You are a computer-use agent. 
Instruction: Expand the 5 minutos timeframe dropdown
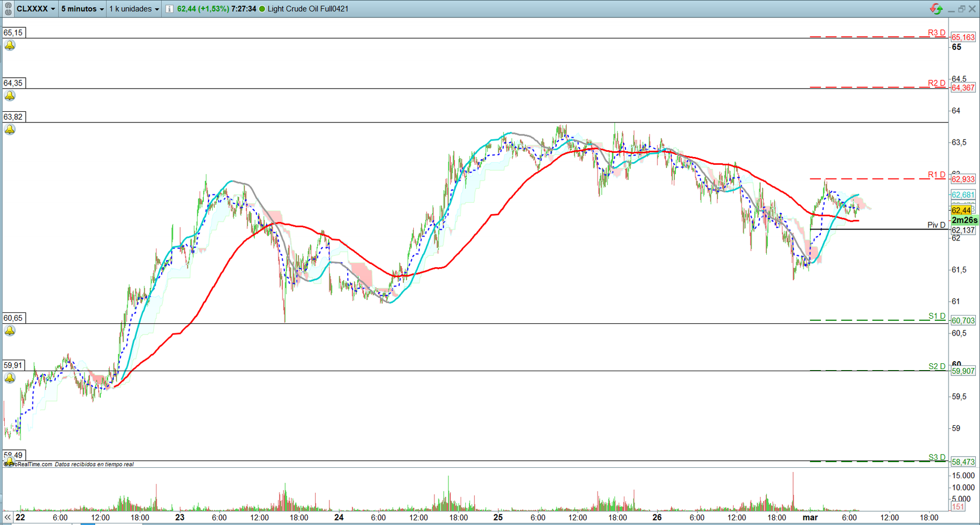82,8
